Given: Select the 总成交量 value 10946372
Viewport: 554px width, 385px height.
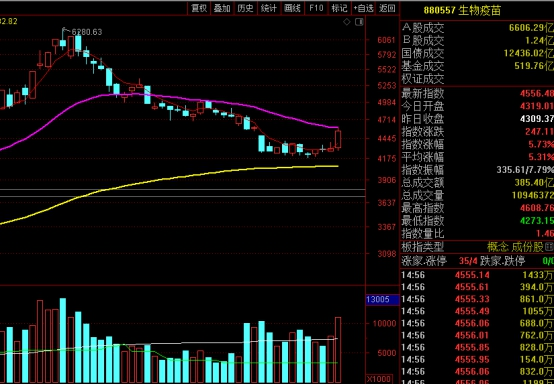Looking at the screenshot, I should pyautogui.click(x=533, y=195).
